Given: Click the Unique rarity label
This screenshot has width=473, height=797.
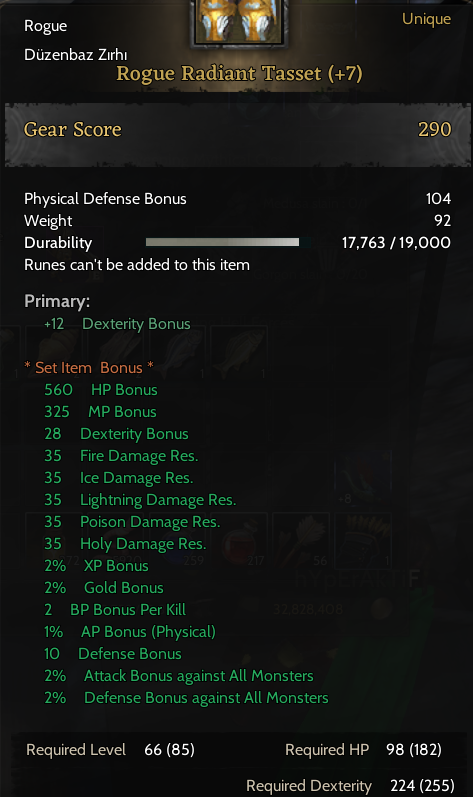Looking at the screenshot, I should coord(426,19).
